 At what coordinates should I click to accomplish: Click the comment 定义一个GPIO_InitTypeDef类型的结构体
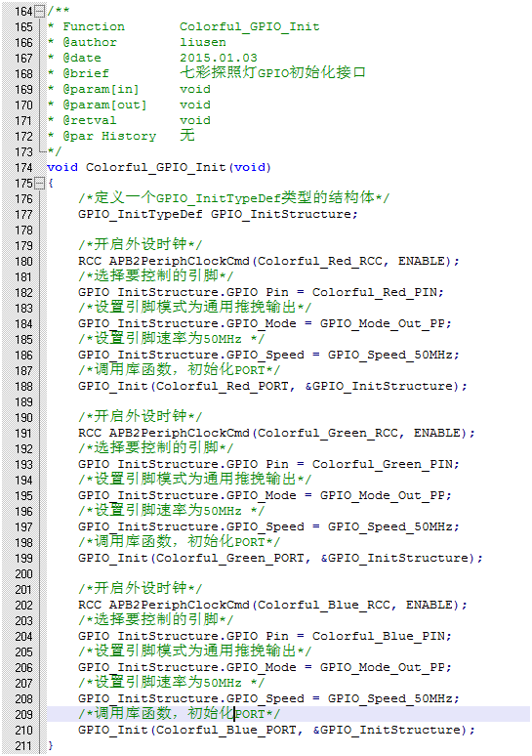233,197
